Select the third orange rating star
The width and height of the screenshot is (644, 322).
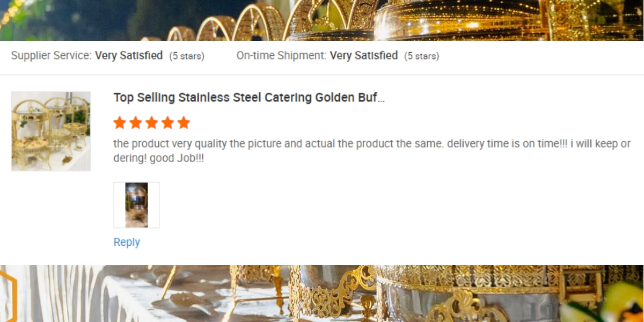click(x=152, y=123)
